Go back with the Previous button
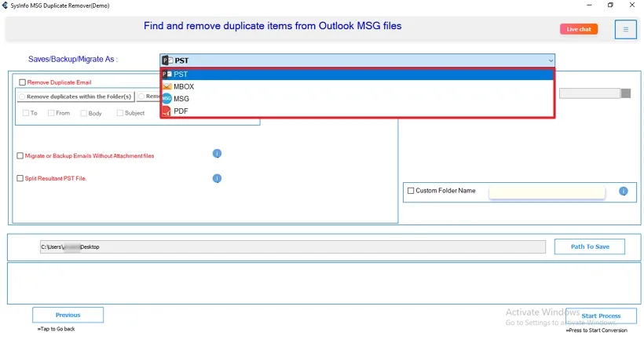 [x=68, y=315]
